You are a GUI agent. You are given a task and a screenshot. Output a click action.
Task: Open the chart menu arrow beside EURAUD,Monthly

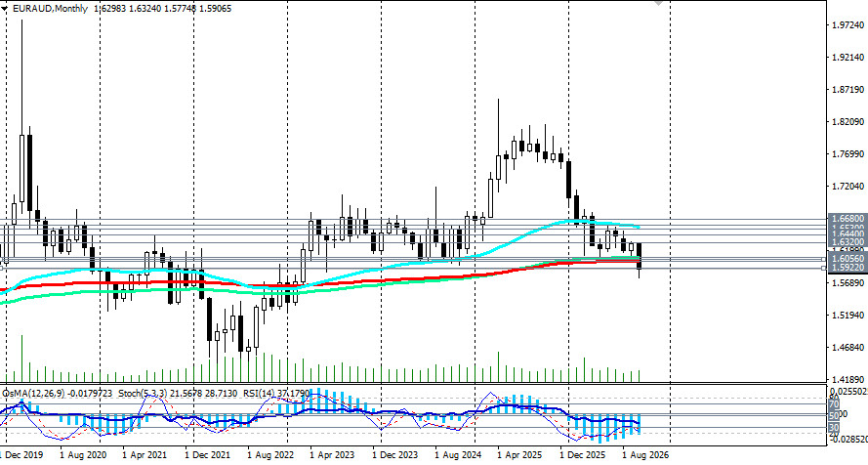pos(5,9)
